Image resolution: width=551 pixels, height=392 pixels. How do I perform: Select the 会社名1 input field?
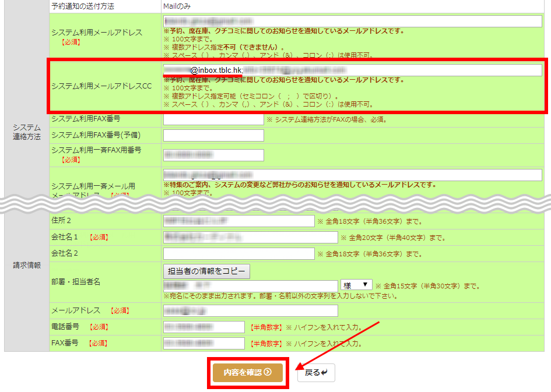click(x=250, y=237)
